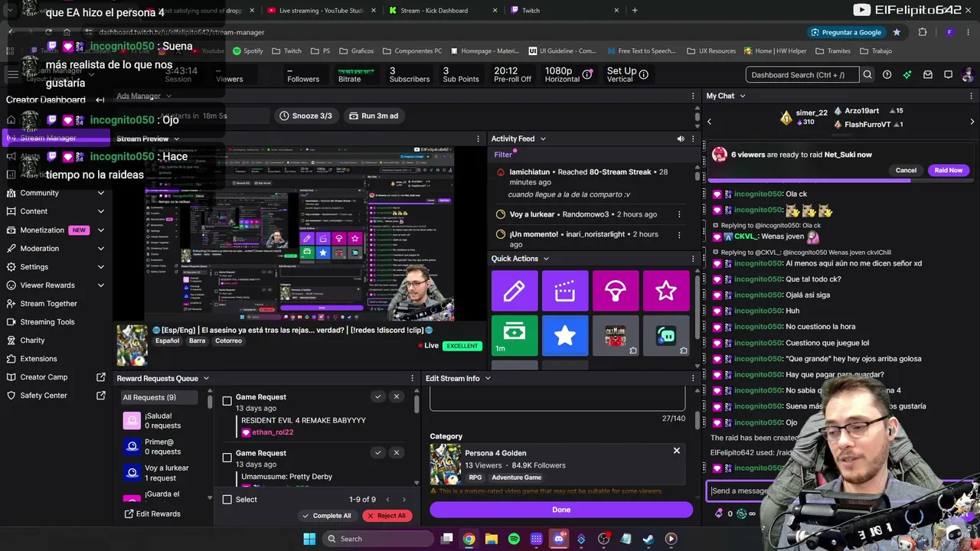Image resolution: width=980 pixels, height=551 pixels.
Task: Click the green sparkle icon in header
Action: (x=907, y=75)
